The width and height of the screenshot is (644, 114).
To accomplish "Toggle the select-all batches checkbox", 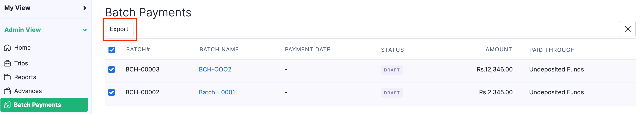I will [112, 50].
